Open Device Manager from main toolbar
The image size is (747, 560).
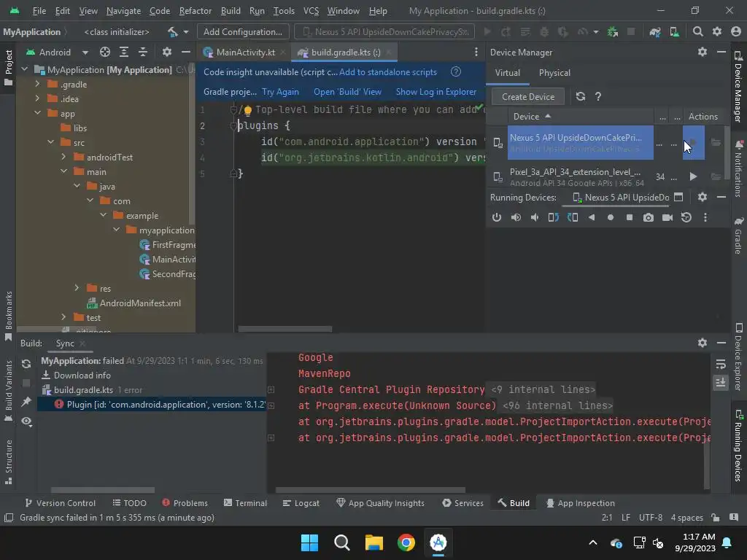[674, 32]
